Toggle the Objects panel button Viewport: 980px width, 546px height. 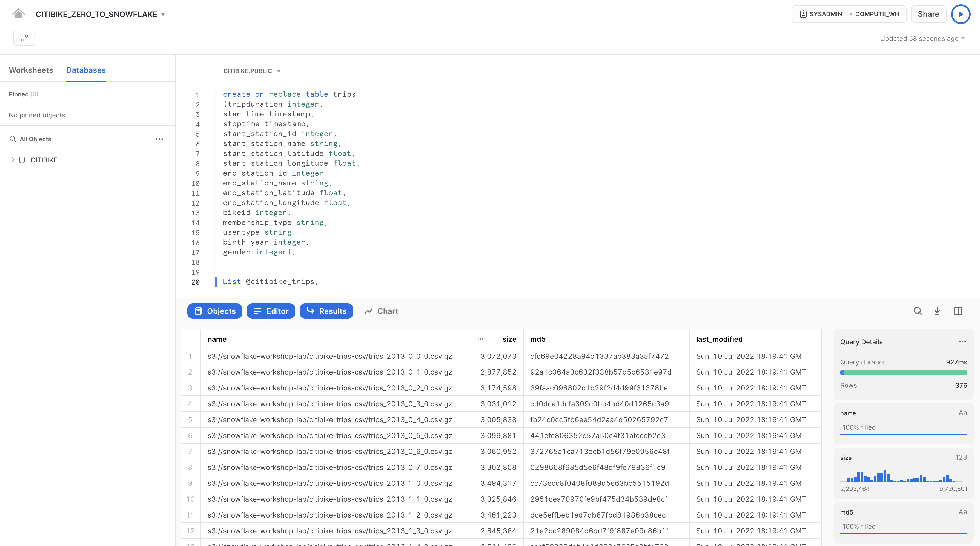pos(214,311)
